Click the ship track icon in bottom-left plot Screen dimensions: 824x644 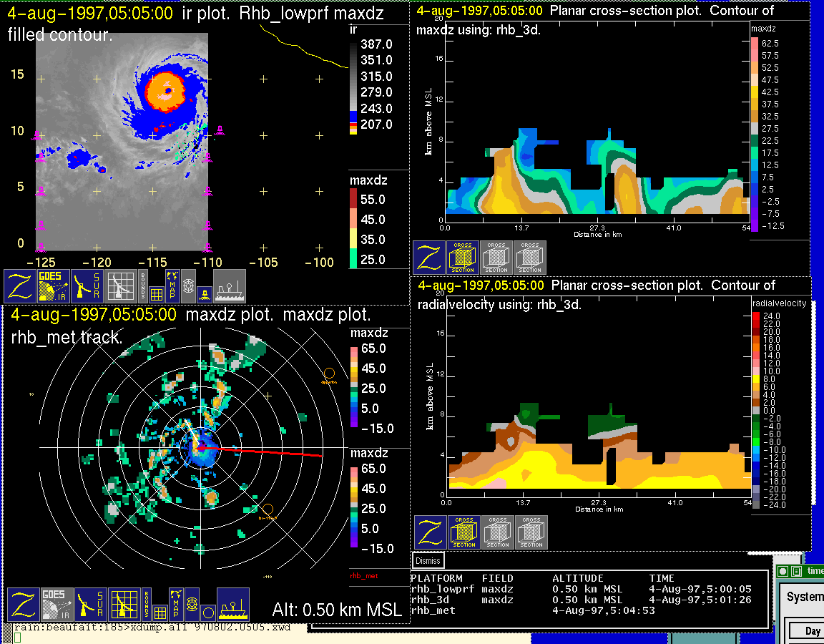click(232, 605)
